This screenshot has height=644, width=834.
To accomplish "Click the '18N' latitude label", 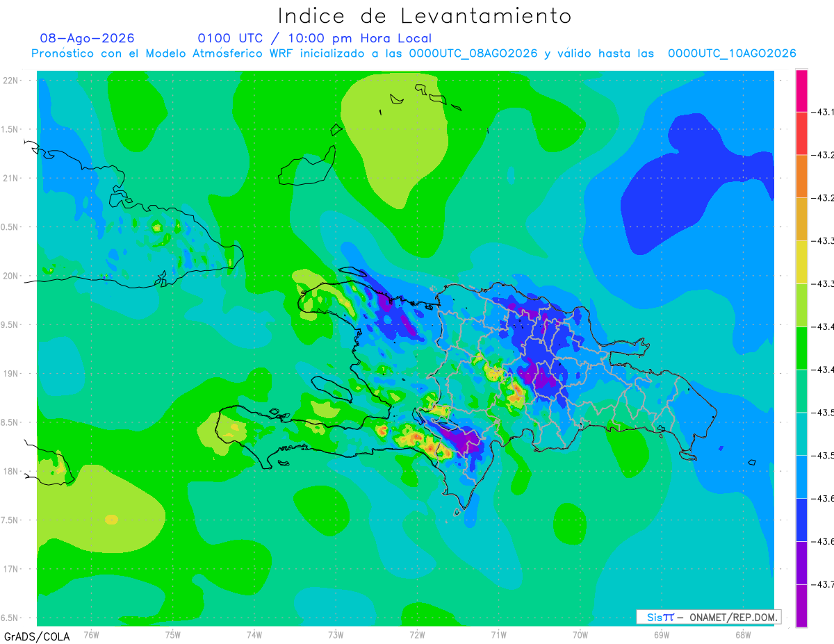I will (11, 472).
